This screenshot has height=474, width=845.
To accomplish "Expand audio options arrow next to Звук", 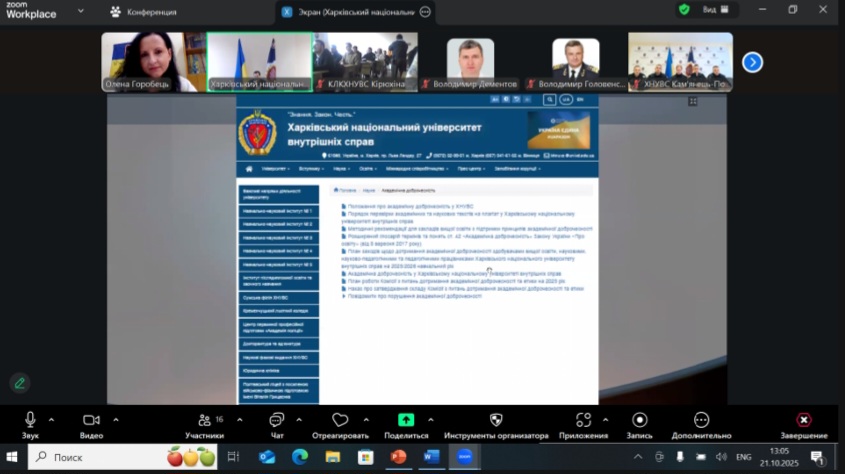I will pyautogui.click(x=52, y=419).
